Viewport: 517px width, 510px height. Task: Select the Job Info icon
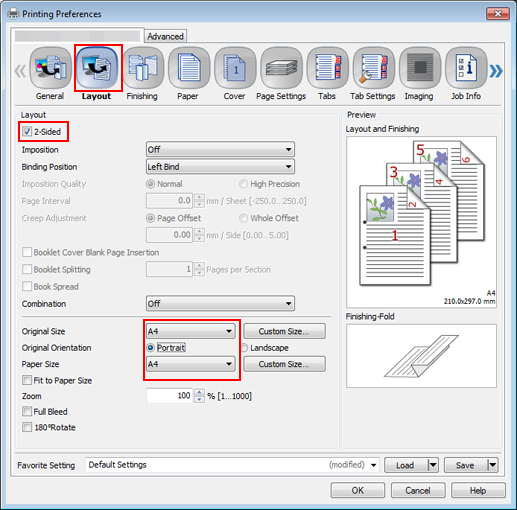(x=466, y=68)
